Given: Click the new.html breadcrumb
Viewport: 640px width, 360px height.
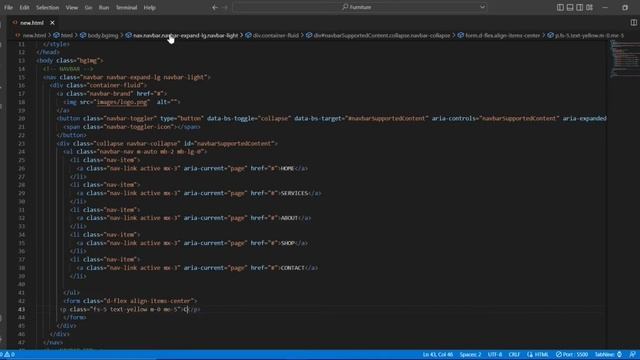Looking at the screenshot, I should (34, 36).
